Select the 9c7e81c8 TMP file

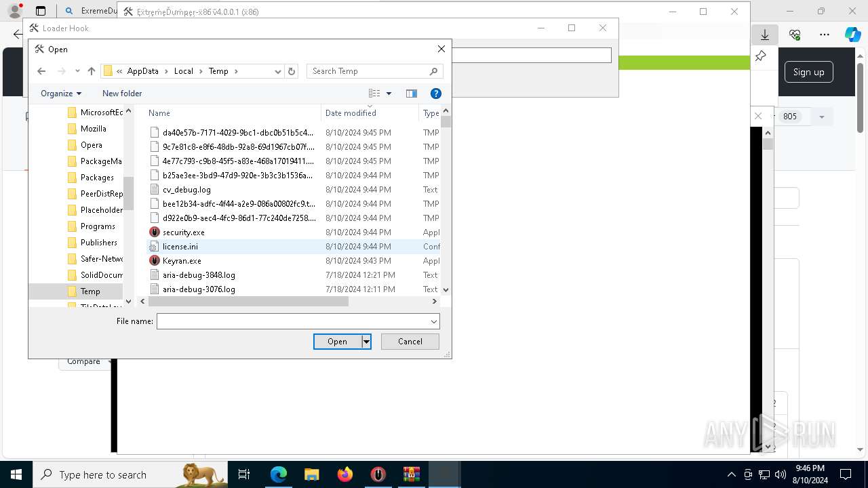pyautogui.click(x=237, y=147)
